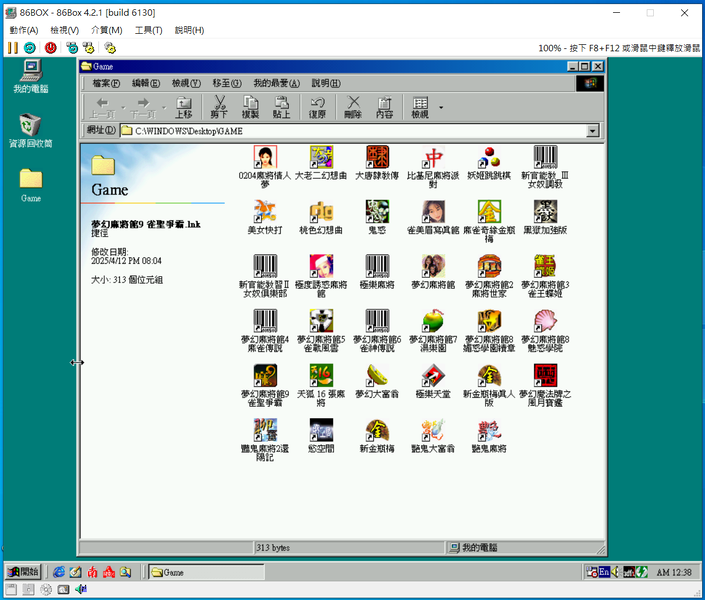This screenshot has width=705, height=600.
Task: Click the 刪除 (Delete) toolbar button
Action: (353, 107)
